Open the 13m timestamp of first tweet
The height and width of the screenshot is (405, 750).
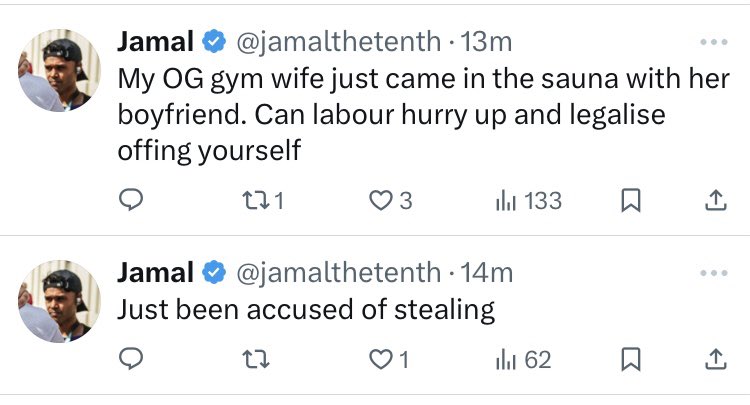click(486, 42)
